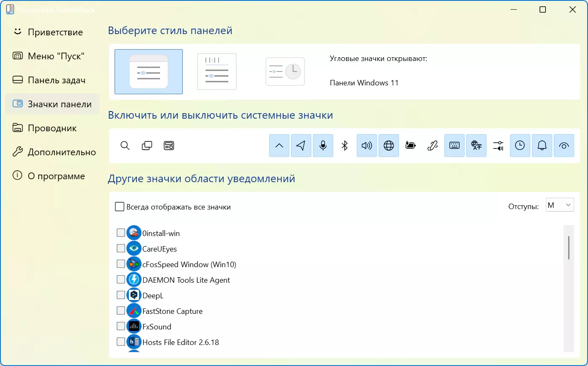Toggle the network globe system icon
This screenshot has height=366, width=588.
point(389,146)
